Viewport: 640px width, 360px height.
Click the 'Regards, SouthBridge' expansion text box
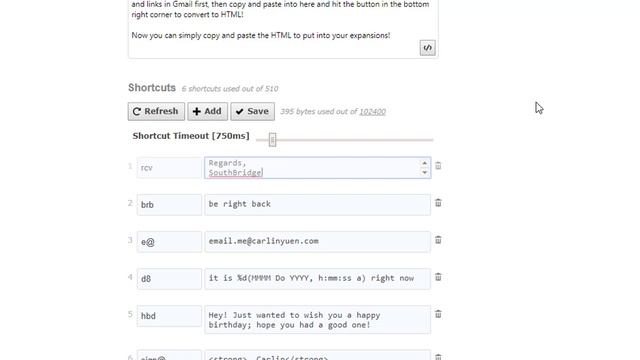pos(318,168)
